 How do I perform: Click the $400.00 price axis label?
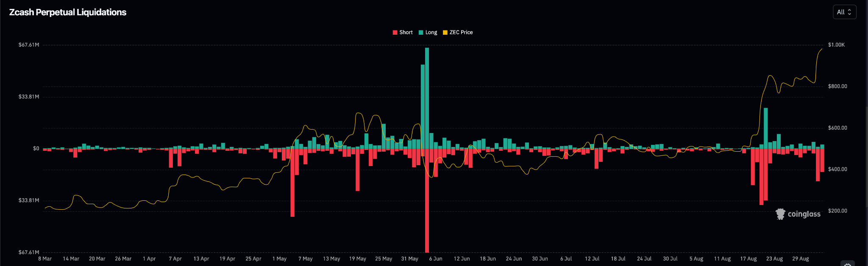click(837, 169)
